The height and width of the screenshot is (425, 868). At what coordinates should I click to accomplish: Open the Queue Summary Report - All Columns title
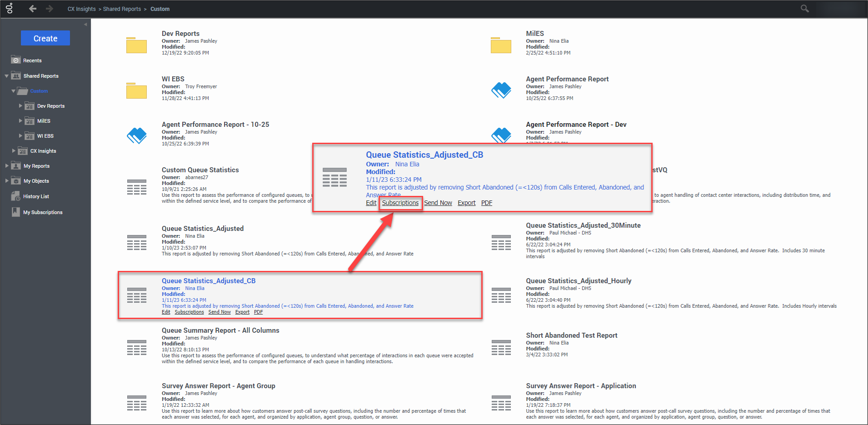(220, 330)
